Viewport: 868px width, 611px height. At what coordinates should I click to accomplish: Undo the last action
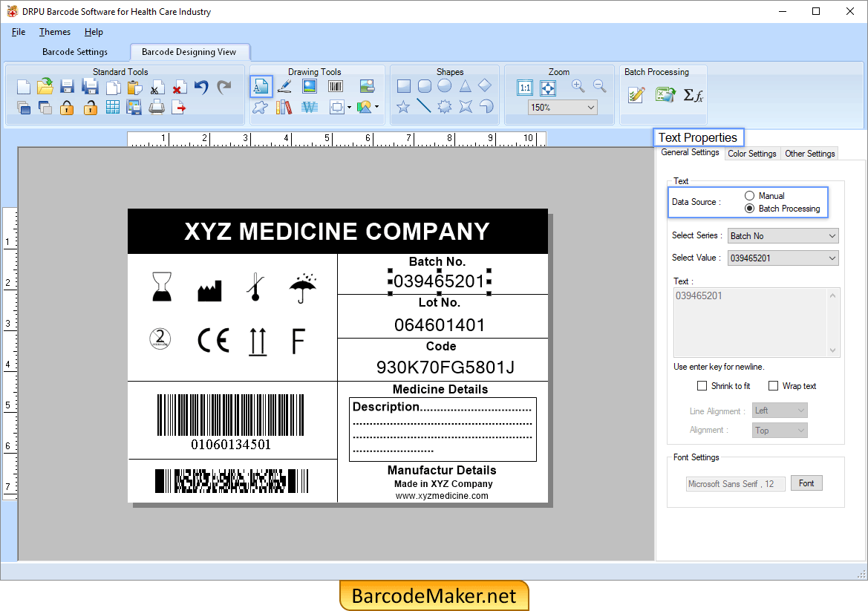coord(201,87)
